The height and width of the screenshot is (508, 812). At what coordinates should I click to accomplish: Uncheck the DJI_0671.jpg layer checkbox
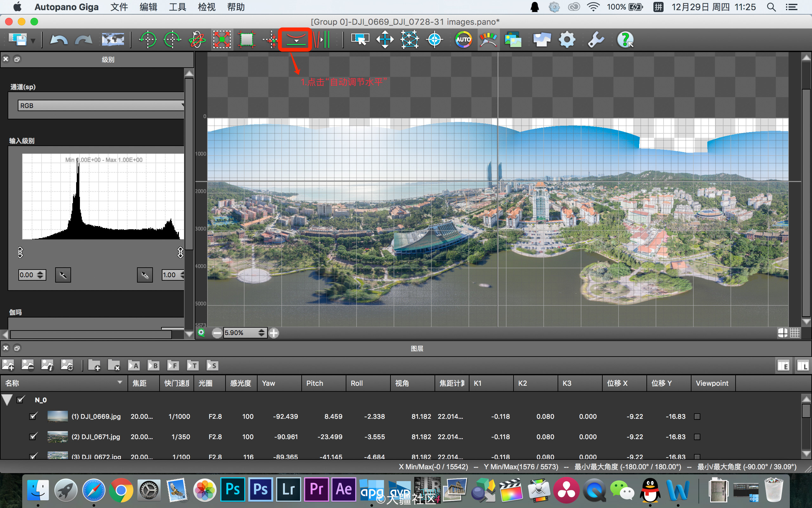33,437
